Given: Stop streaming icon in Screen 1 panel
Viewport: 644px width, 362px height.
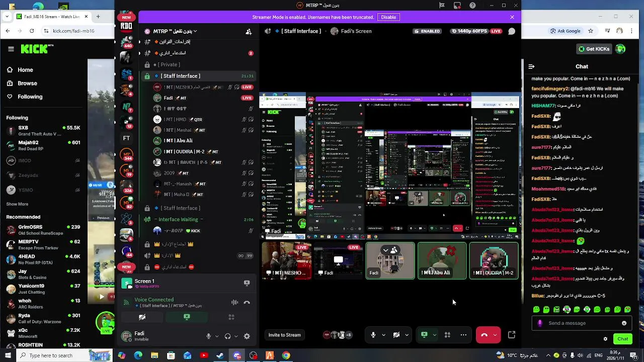Looking at the screenshot, I should [x=247, y=283].
